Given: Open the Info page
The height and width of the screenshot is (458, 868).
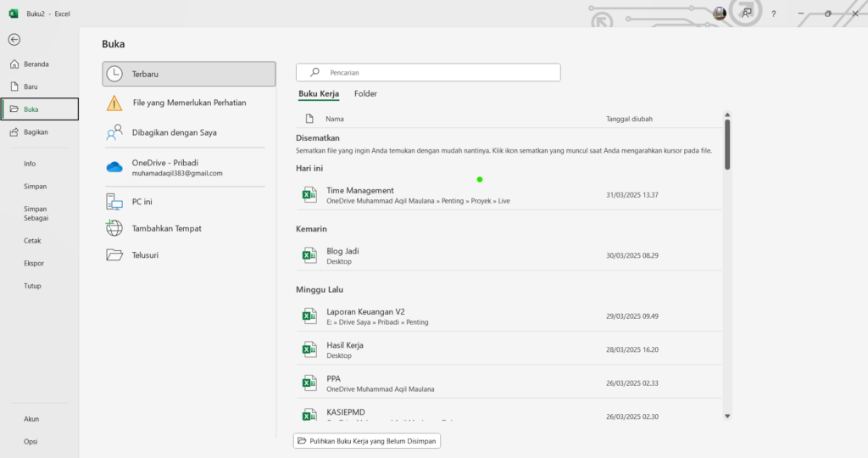Looking at the screenshot, I should click(30, 164).
